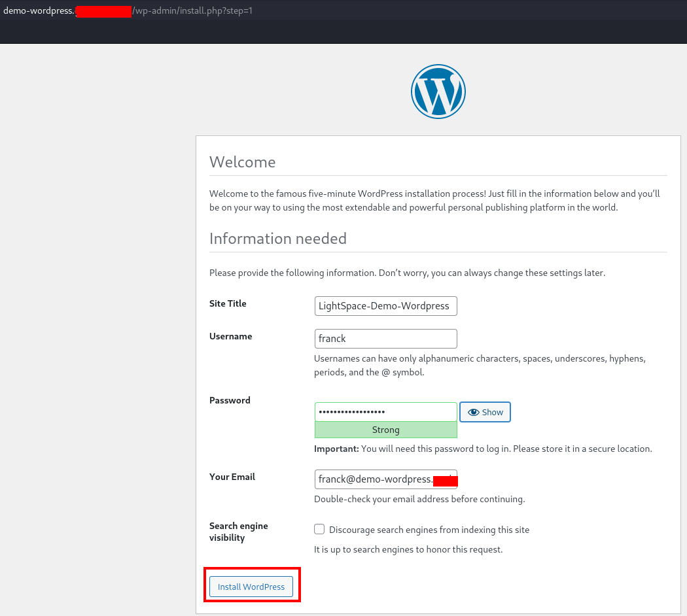Click the 'Your Email' label
This screenshot has height=616, width=687.
click(232, 477)
